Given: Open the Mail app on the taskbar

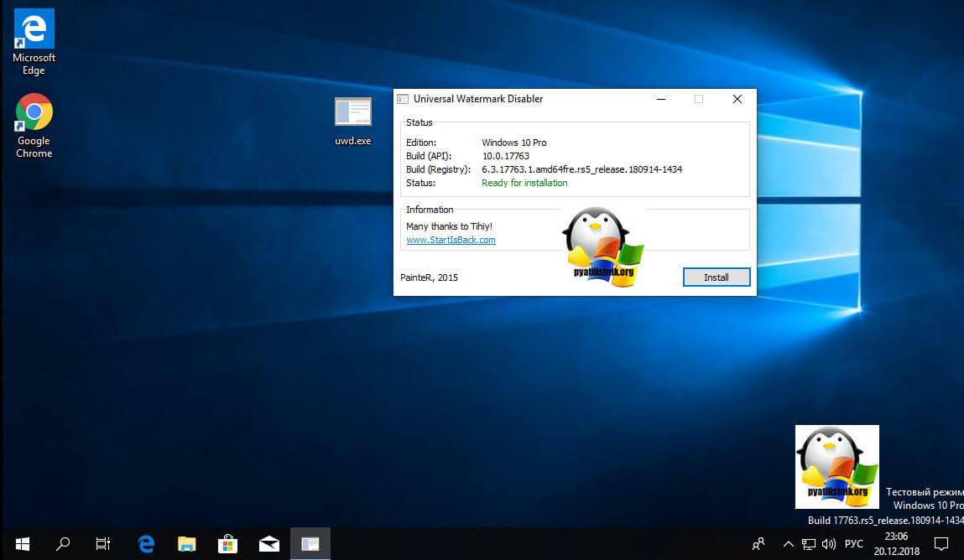Looking at the screenshot, I should pos(268,544).
